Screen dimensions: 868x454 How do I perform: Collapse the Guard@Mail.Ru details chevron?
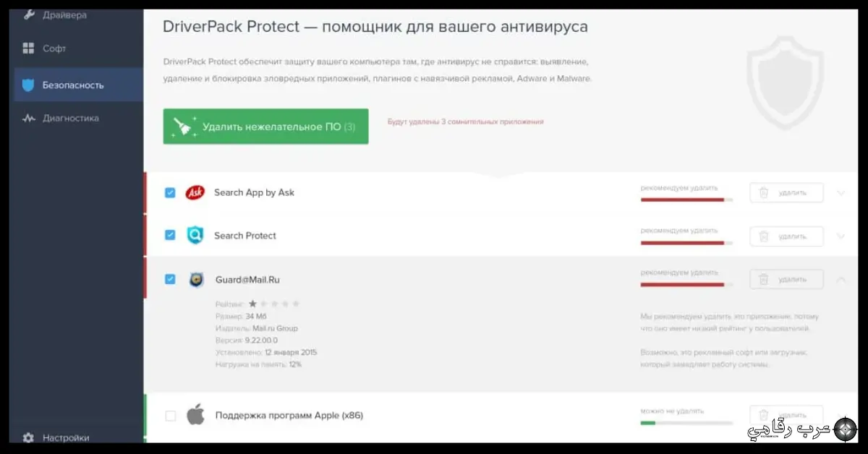841,279
